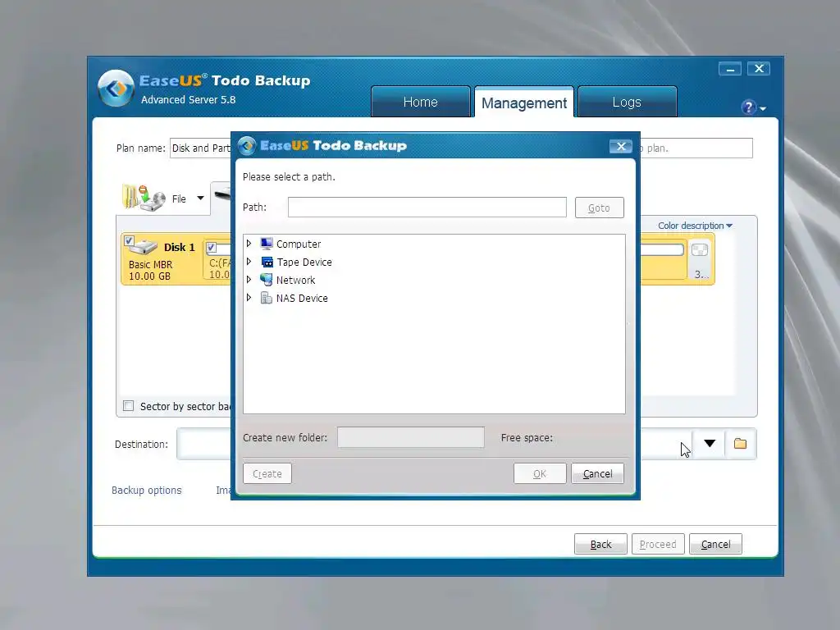Switch to the Home tab

tap(421, 102)
